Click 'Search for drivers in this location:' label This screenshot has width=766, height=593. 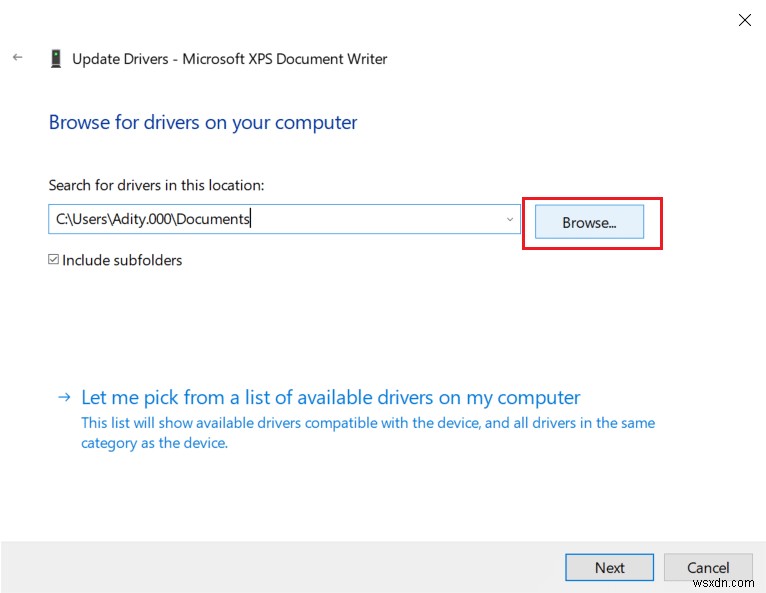pyautogui.click(x=156, y=185)
